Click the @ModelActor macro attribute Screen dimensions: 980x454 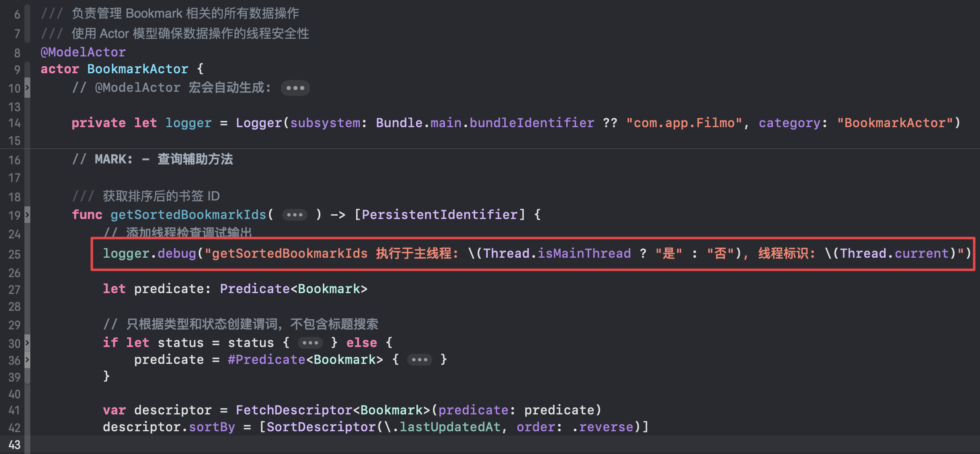pos(83,52)
